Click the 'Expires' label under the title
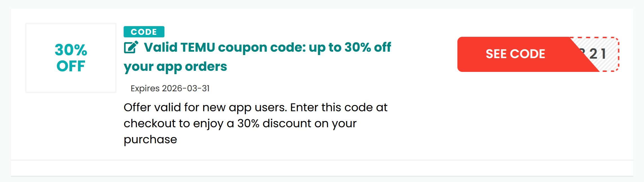The image size is (644, 182). (145, 88)
